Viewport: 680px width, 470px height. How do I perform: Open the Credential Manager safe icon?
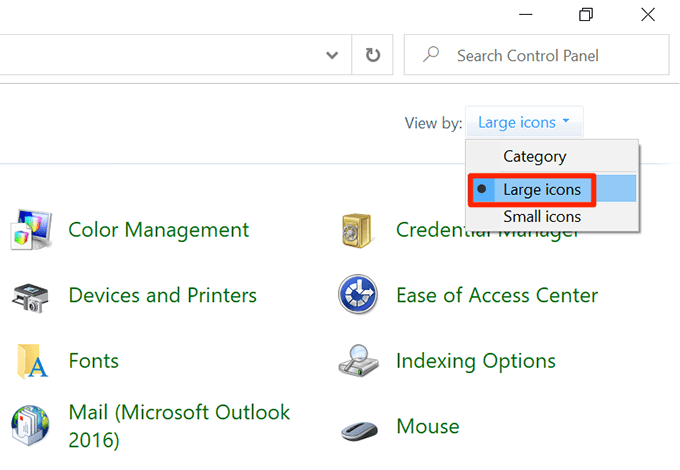pos(357,230)
